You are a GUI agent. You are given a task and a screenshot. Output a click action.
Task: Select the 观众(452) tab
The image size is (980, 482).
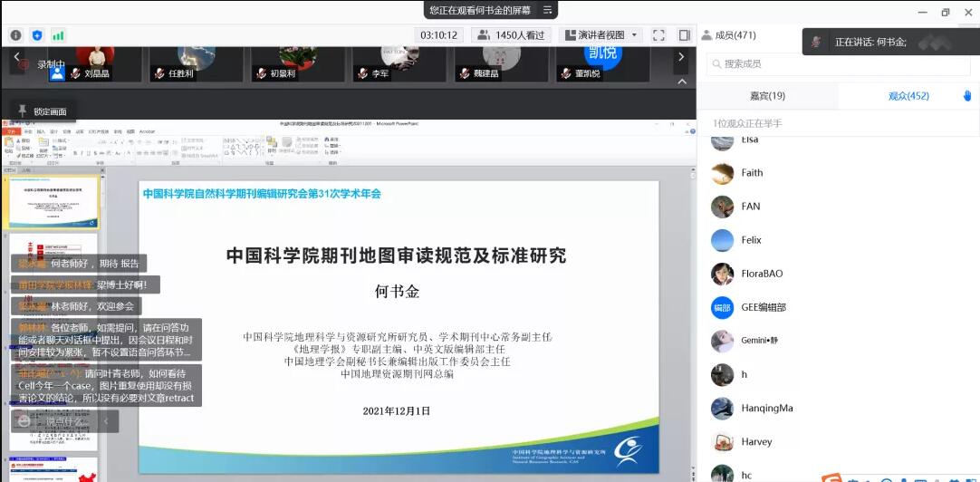tap(908, 96)
